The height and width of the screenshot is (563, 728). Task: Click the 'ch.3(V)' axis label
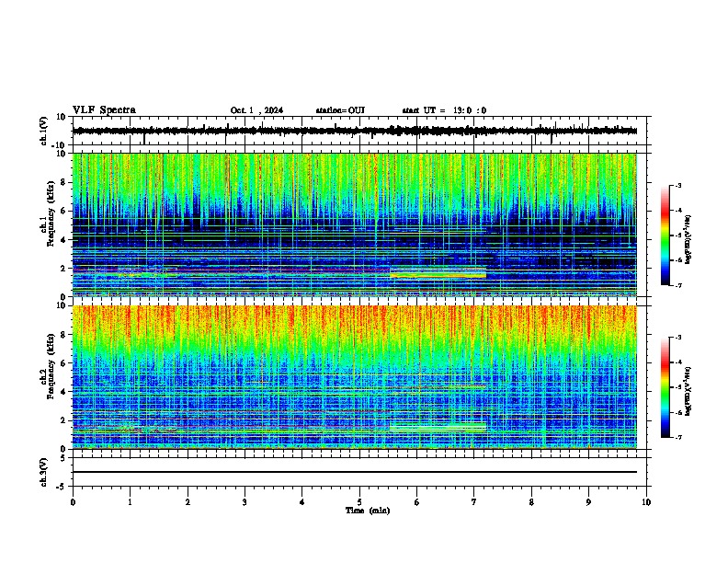(x=44, y=472)
